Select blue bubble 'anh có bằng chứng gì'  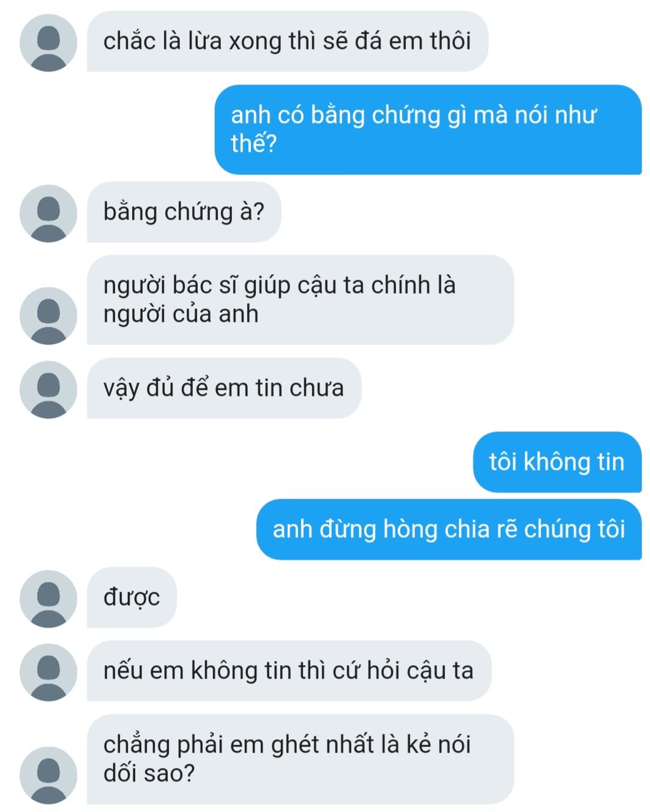tap(428, 130)
